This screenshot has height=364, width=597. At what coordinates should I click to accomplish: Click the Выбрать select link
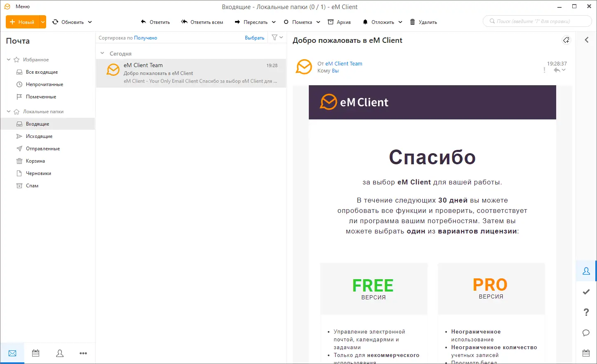(x=254, y=38)
